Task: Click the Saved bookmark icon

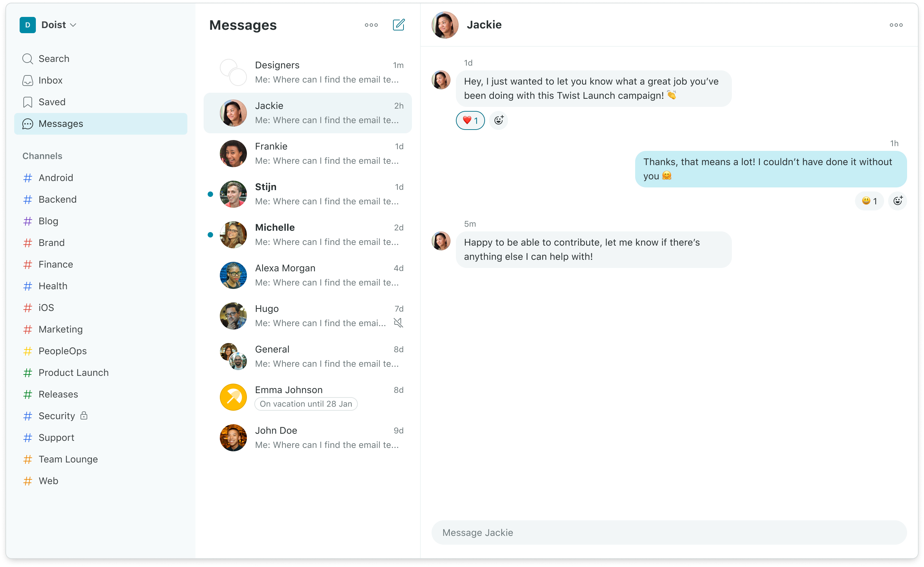Action: click(x=27, y=102)
